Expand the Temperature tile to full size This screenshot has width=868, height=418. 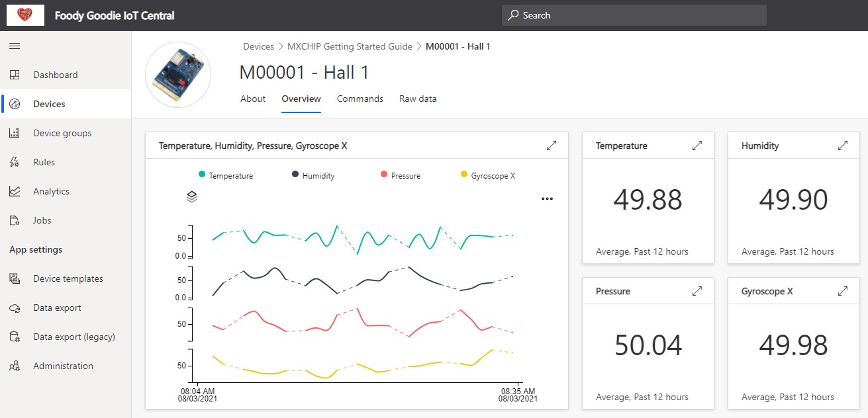tap(697, 146)
